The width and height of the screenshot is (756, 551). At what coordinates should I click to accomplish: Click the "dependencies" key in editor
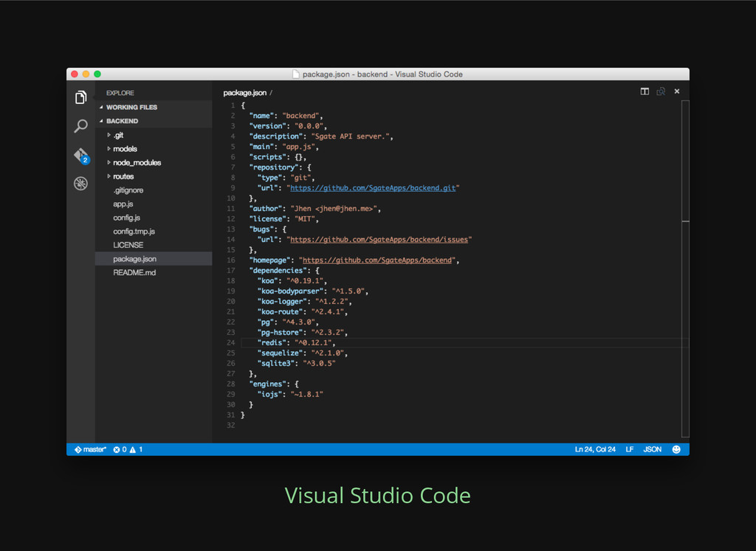(x=278, y=271)
